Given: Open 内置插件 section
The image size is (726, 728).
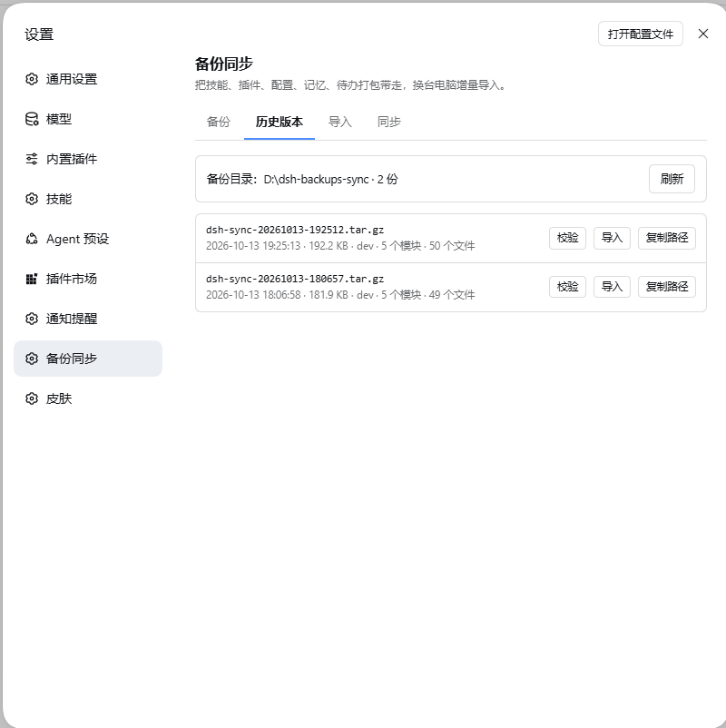Looking at the screenshot, I should (88, 159).
